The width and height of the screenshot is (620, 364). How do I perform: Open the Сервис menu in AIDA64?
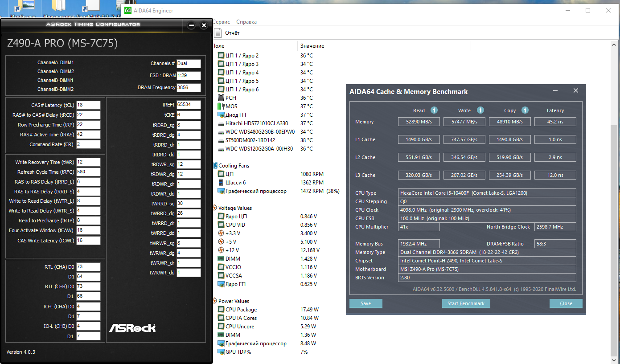point(222,22)
